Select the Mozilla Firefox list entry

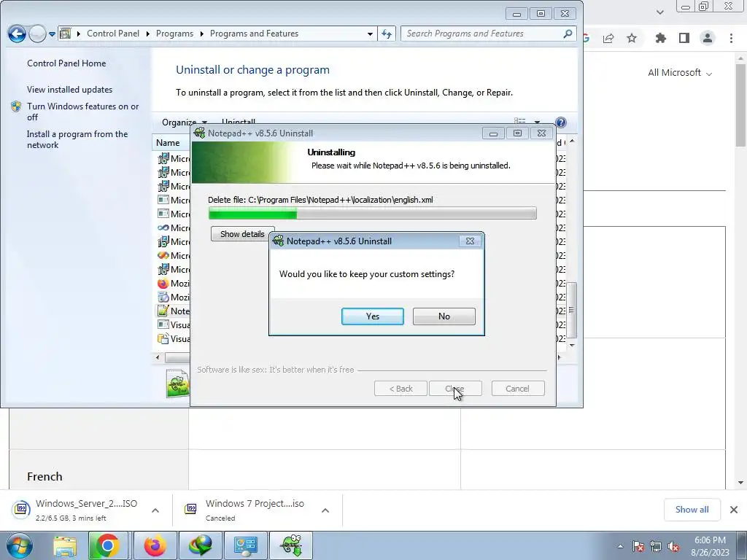tap(174, 284)
